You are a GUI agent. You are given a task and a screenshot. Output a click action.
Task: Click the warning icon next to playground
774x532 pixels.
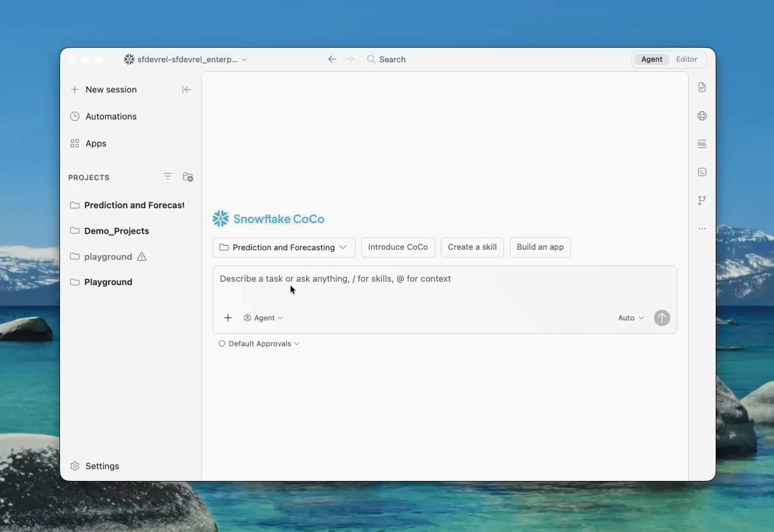[x=142, y=256]
